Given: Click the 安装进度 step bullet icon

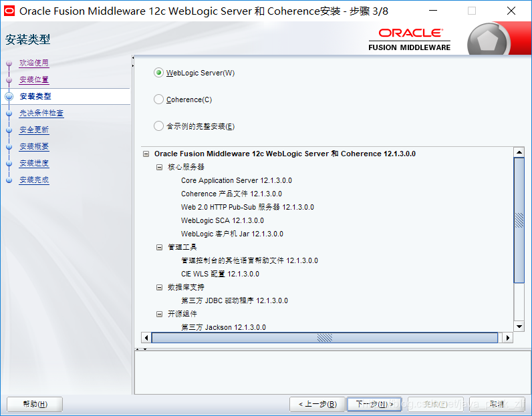Looking at the screenshot, I should (x=9, y=164).
